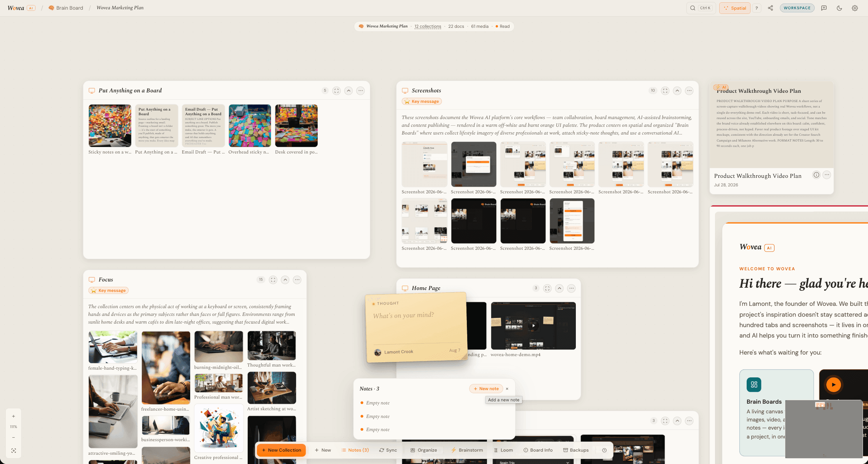Click the Key message tag under Focus

(109, 290)
